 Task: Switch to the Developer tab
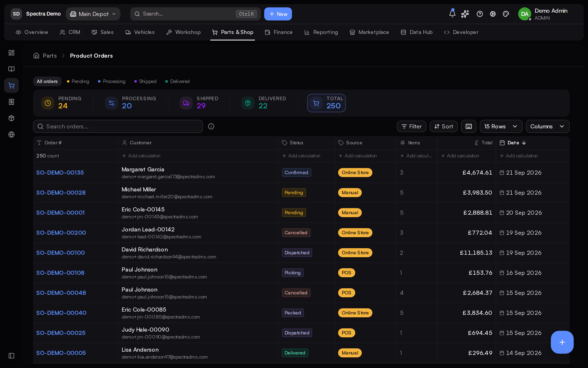point(461,32)
